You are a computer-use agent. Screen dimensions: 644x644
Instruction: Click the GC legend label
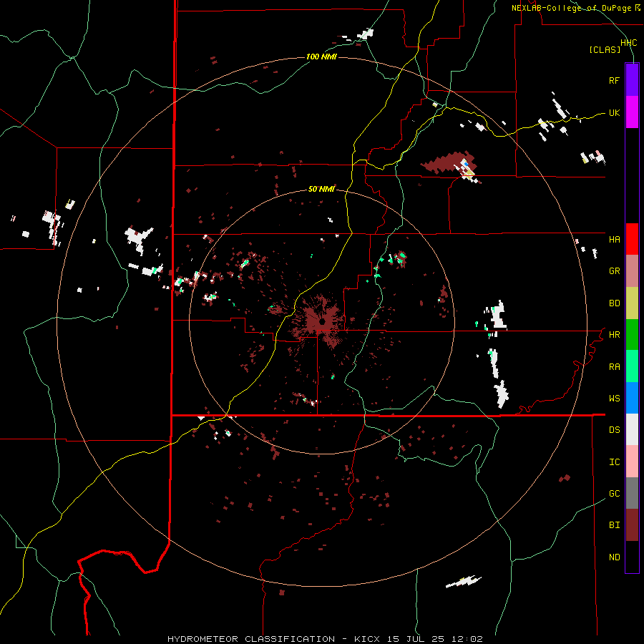coord(614,493)
